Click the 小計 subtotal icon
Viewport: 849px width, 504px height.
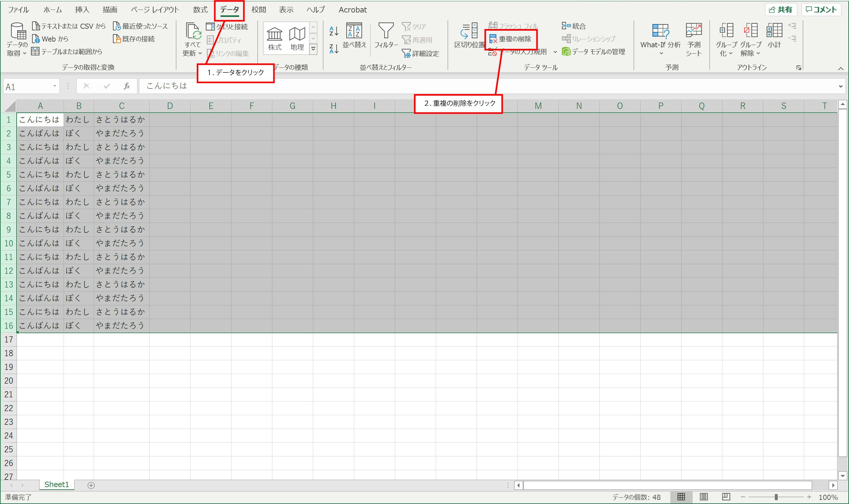click(774, 31)
